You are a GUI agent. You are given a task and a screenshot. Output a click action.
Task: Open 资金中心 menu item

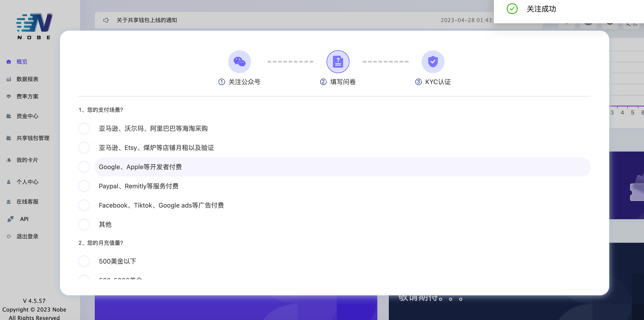coord(27,116)
